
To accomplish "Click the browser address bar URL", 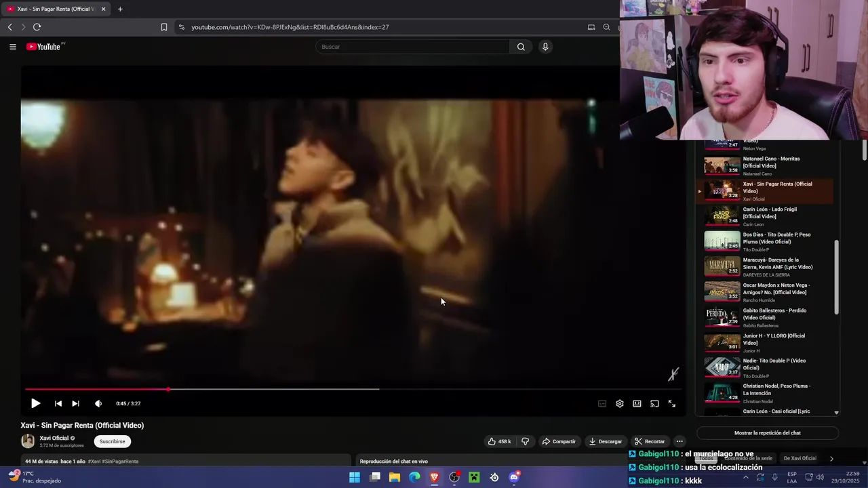I will 290,27.
